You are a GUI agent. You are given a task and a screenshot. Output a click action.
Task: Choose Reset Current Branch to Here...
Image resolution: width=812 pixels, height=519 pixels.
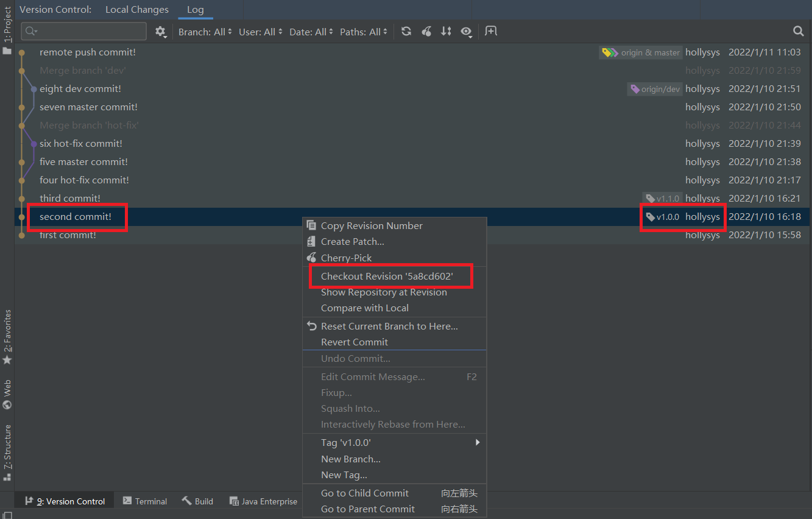click(x=394, y=326)
